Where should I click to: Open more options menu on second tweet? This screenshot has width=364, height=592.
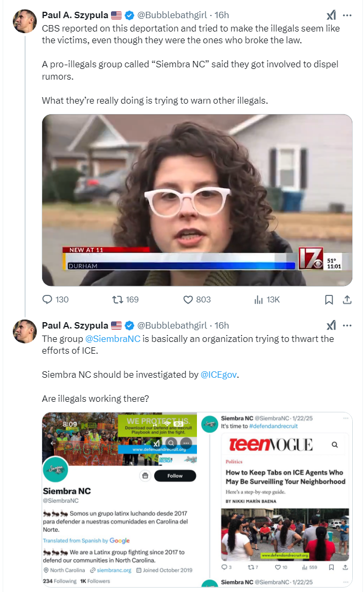point(347,325)
